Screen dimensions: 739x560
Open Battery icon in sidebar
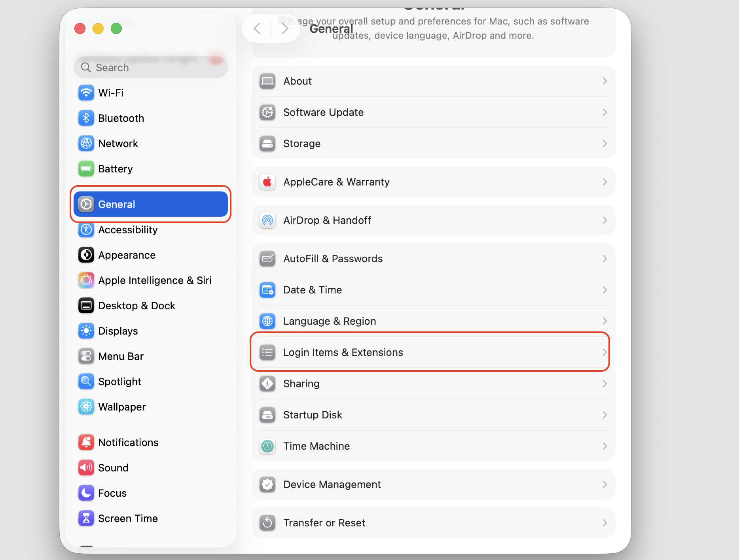point(86,169)
